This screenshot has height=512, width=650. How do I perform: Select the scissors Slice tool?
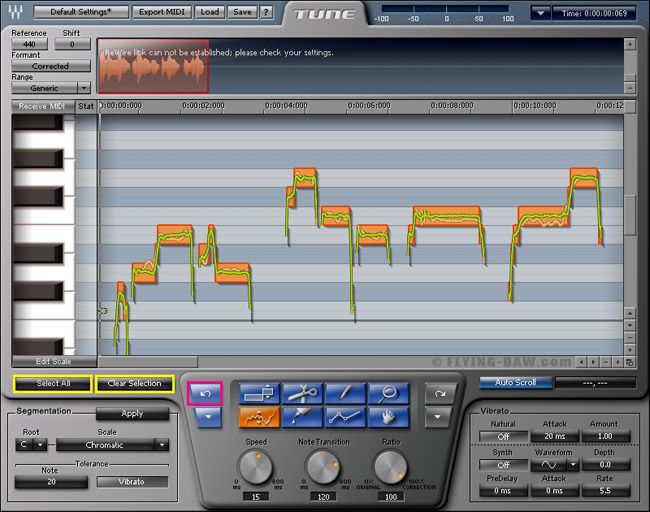[303, 393]
